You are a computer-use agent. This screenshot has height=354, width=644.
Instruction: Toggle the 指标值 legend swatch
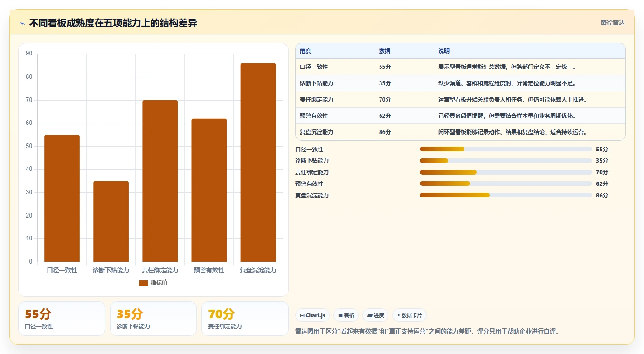pyautogui.click(x=144, y=283)
